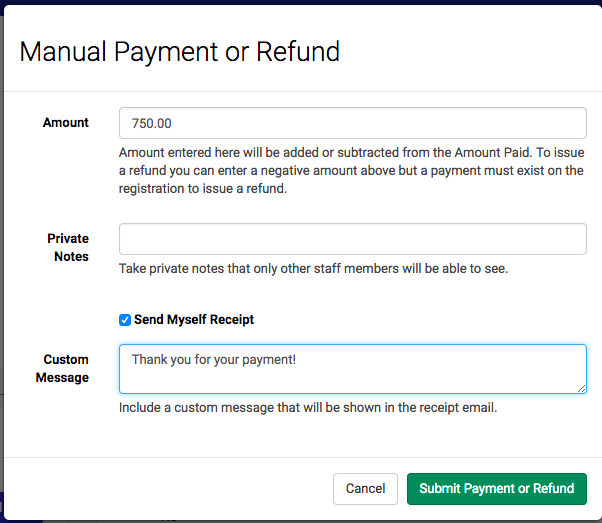Image resolution: width=602 pixels, height=523 pixels.
Task: Focus the empty Private Notes field
Action: tap(352, 239)
